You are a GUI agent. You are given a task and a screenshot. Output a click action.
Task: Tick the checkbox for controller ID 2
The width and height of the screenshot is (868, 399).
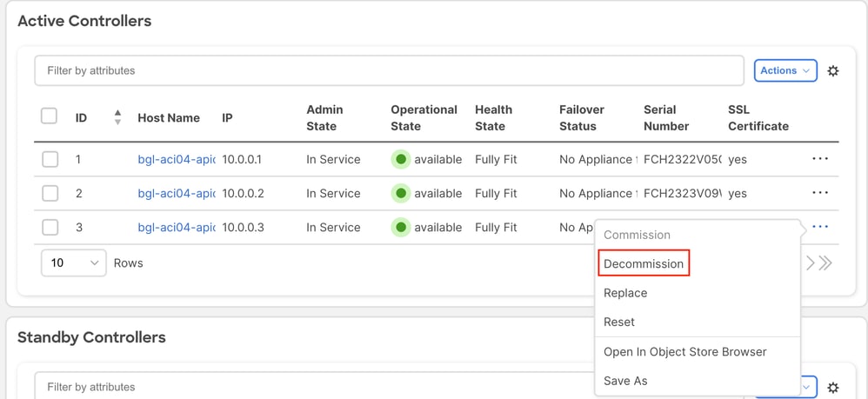[x=50, y=193]
